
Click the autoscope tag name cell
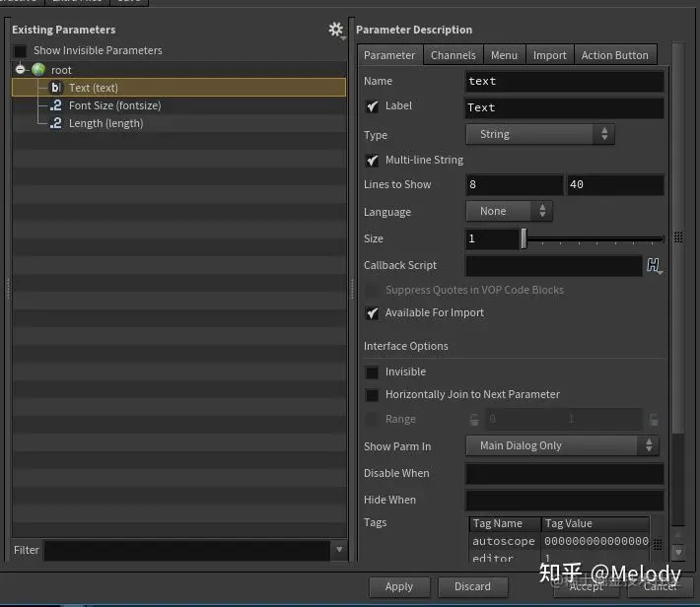point(504,541)
